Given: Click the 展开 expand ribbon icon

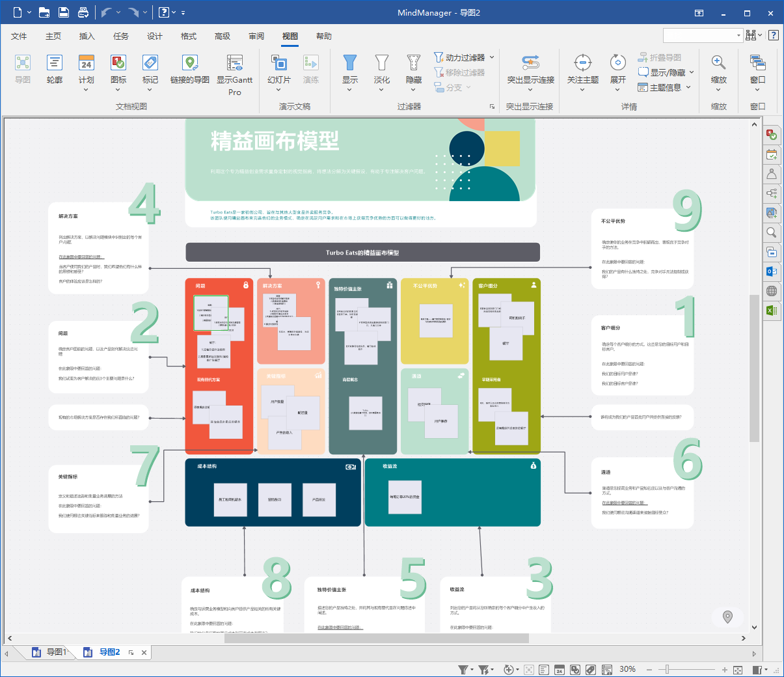Looking at the screenshot, I should coord(618,62).
